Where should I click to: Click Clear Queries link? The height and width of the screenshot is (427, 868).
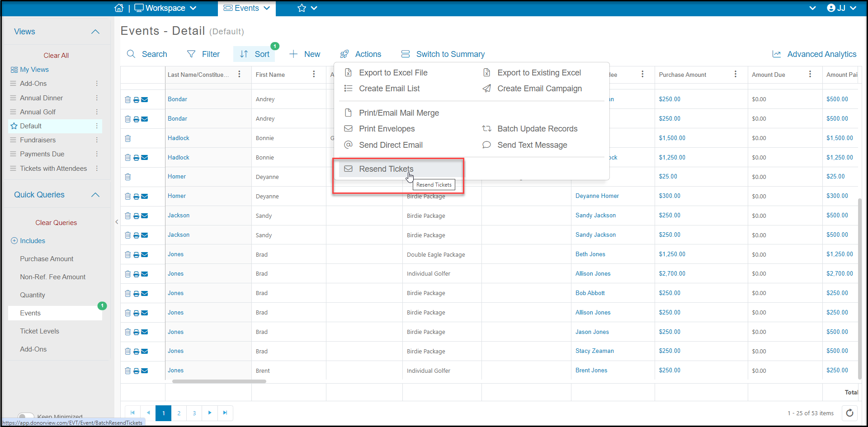pyautogui.click(x=56, y=223)
